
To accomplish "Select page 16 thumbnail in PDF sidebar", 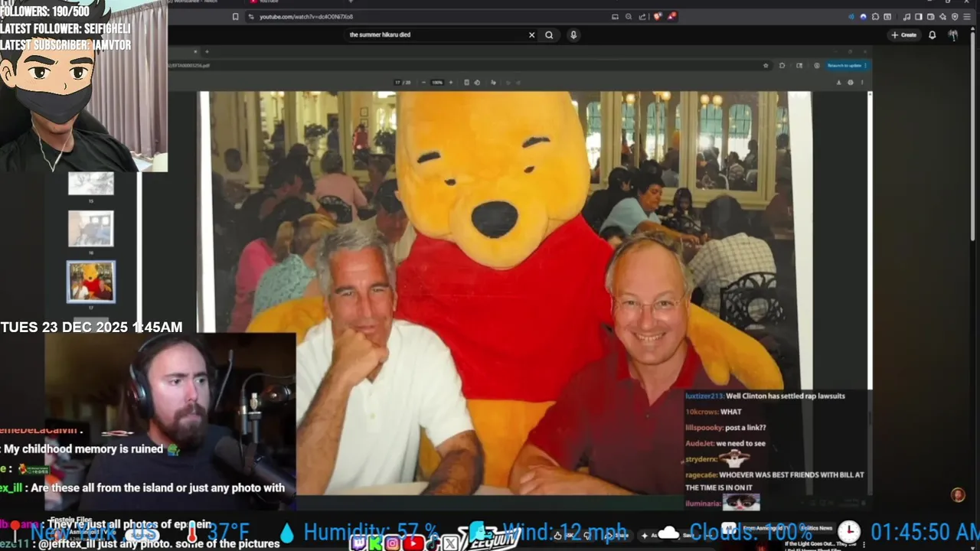I will (x=91, y=229).
